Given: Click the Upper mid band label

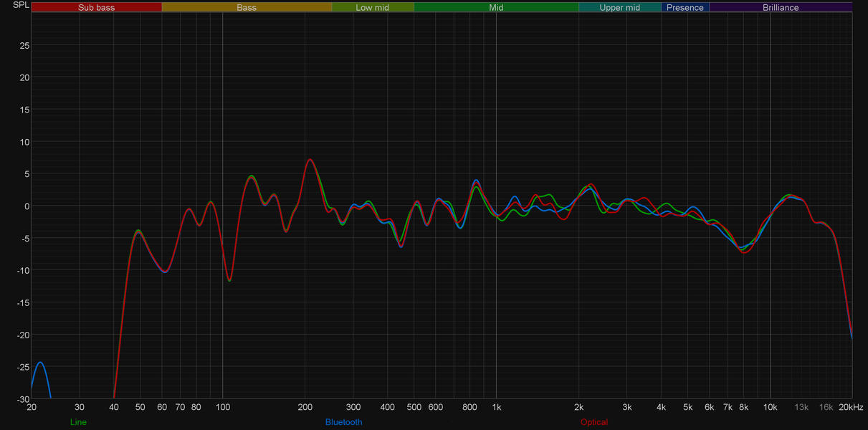Looking at the screenshot, I should 620,8.
